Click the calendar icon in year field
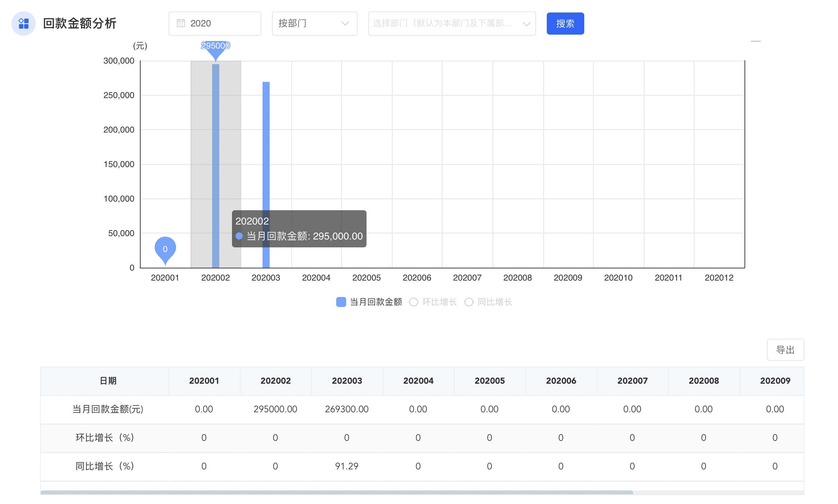This screenshot has width=838, height=504. (181, 24)
